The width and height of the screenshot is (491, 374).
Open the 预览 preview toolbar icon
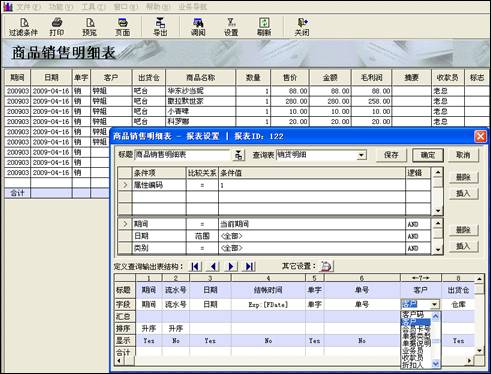90,27
